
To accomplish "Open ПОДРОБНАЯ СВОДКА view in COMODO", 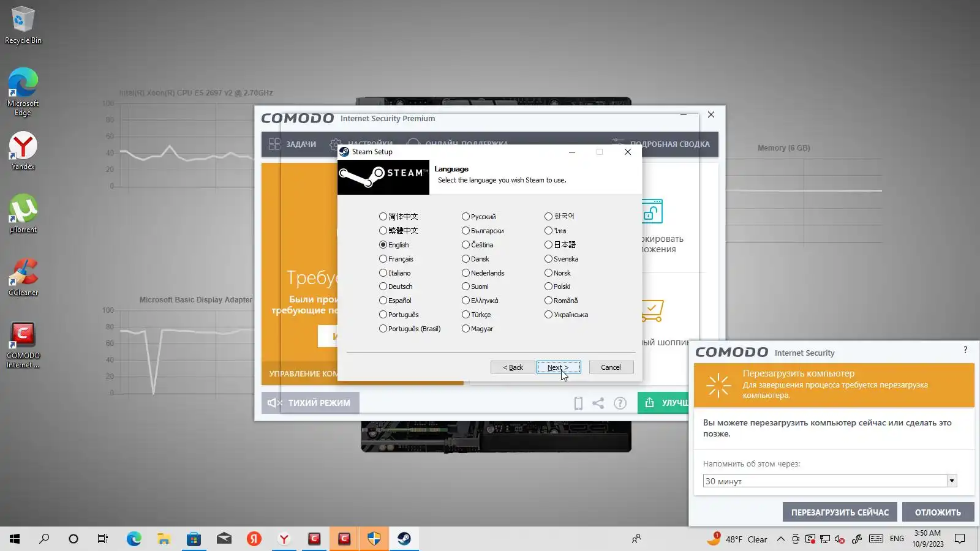I will pyautogui.click(x=661, y=144).
